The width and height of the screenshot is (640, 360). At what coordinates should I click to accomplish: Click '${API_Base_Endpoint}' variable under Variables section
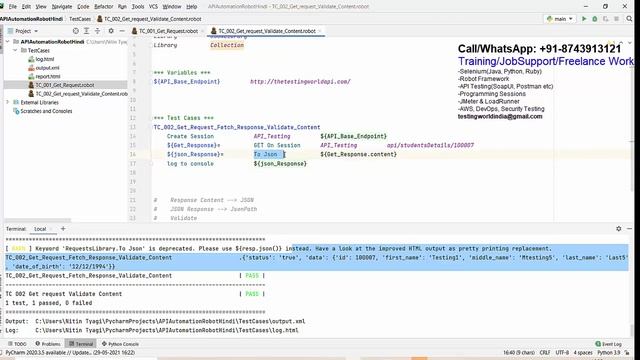point(187,82)
